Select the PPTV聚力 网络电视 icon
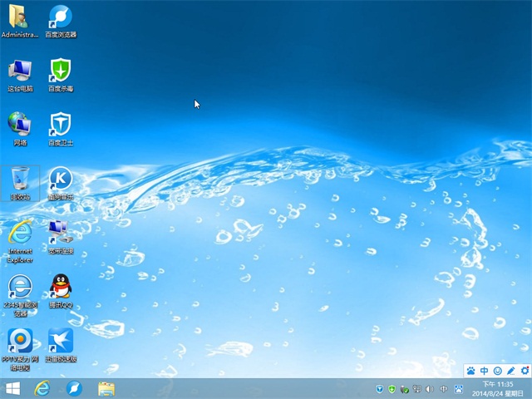The height and width of the screenshot is (399, 532). 20,341
